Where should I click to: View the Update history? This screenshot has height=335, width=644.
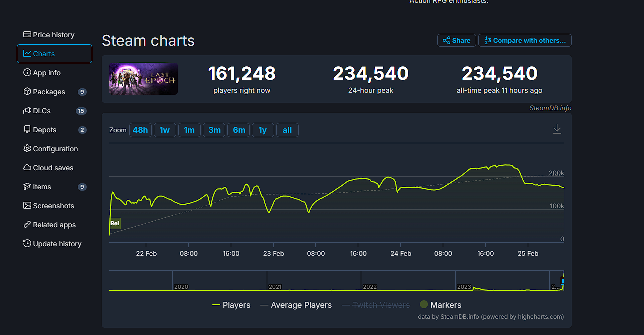(57, 243)
